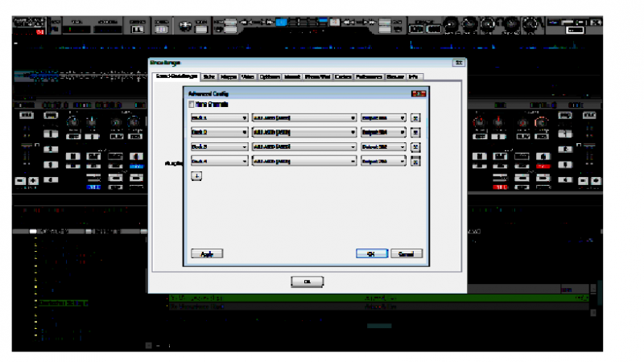The height and width of the screenshot is (362, 644).
Task: Open the output channel dropdown in Deck 2 row
Action: point(383,133)
